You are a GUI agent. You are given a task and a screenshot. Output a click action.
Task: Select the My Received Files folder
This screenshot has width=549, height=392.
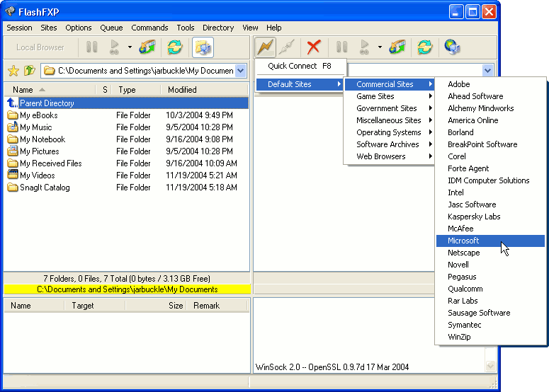coord(50,163)
